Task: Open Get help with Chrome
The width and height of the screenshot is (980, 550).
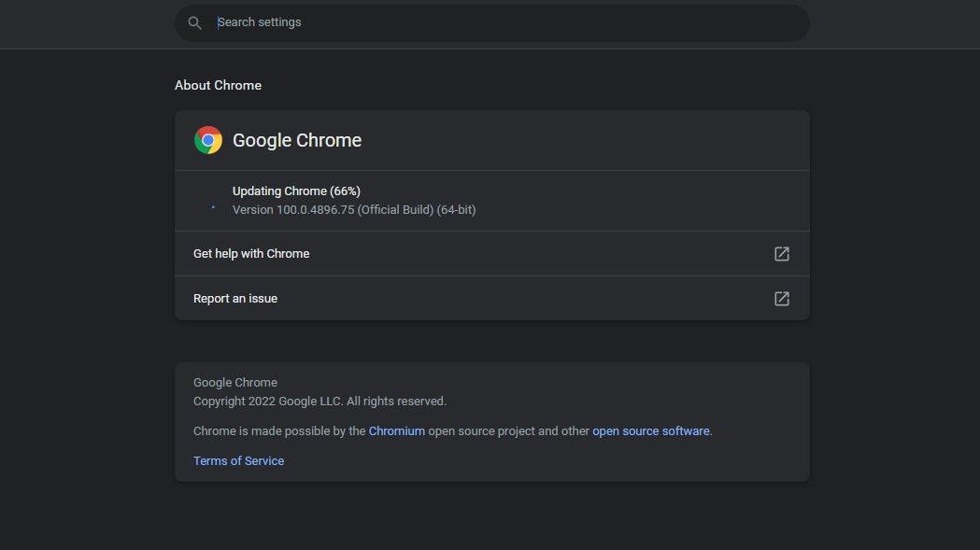Action: [x=250, y=253]
